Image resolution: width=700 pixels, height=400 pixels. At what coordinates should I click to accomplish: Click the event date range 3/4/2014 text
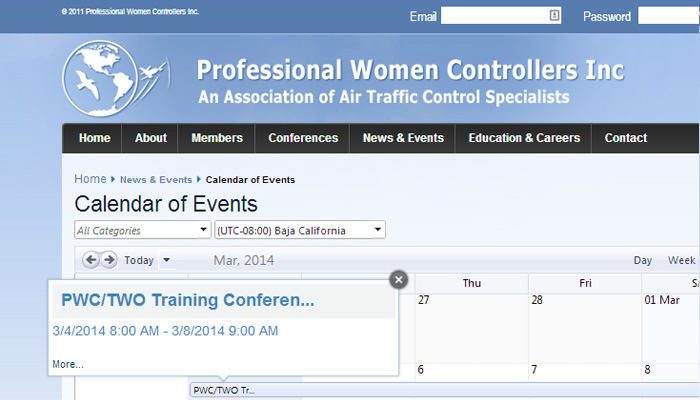(x=165, y=331)
